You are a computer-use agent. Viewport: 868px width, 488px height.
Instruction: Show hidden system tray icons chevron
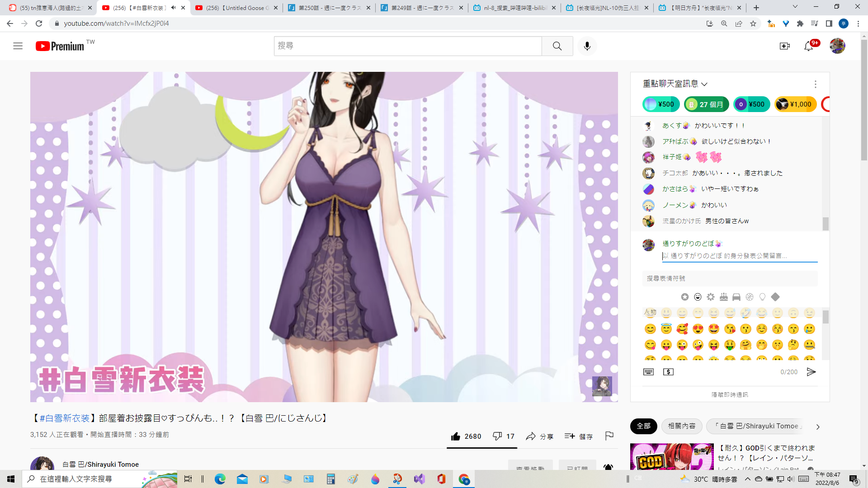click(747, 479)
